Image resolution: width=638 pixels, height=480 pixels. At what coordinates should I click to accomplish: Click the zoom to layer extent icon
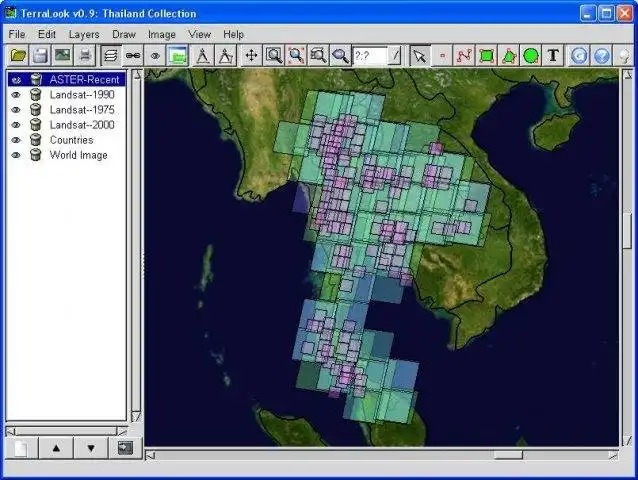point(318,55)
